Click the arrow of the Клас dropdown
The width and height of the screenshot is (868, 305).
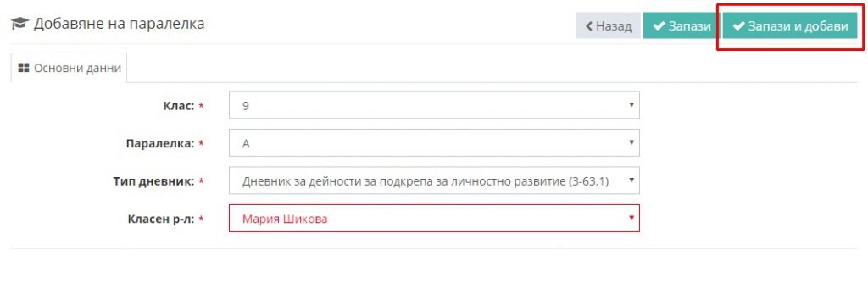click(631, 104)
